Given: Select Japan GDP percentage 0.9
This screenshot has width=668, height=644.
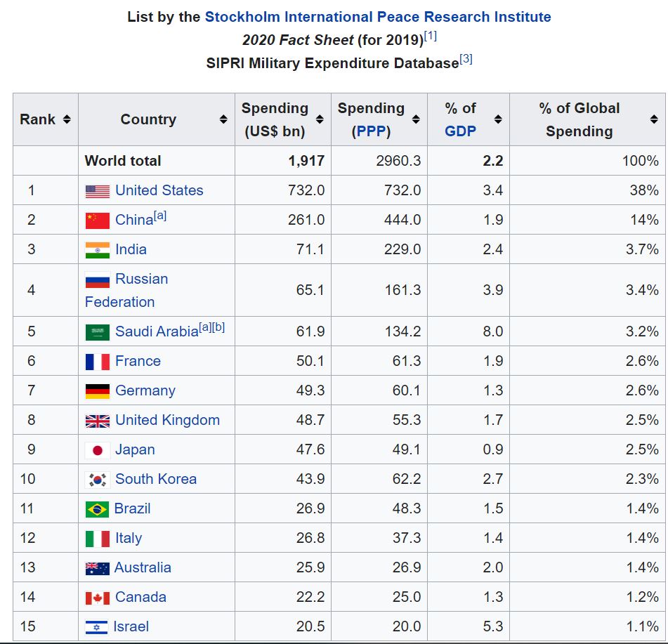Looking at the screenshot, I should [493, 449].
